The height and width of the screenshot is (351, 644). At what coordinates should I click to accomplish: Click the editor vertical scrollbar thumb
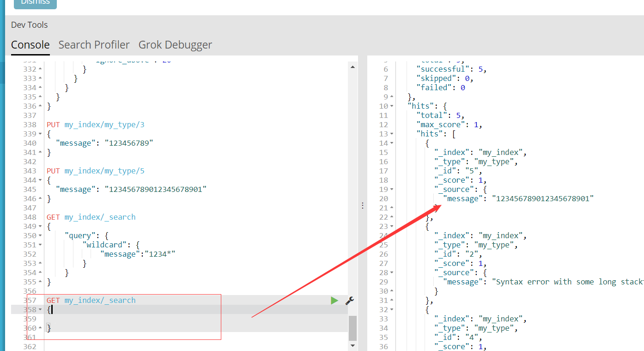(353, 328)
